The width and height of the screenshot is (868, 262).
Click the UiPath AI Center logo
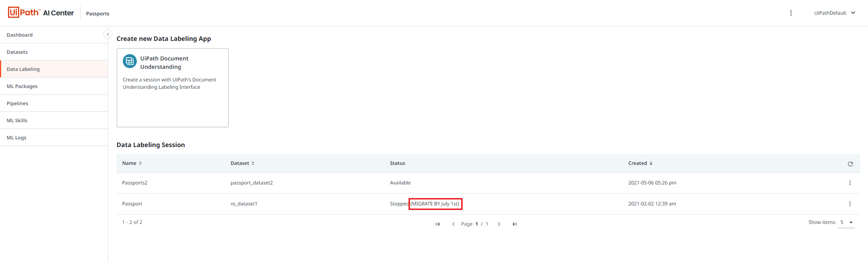(x=41, y=13)
